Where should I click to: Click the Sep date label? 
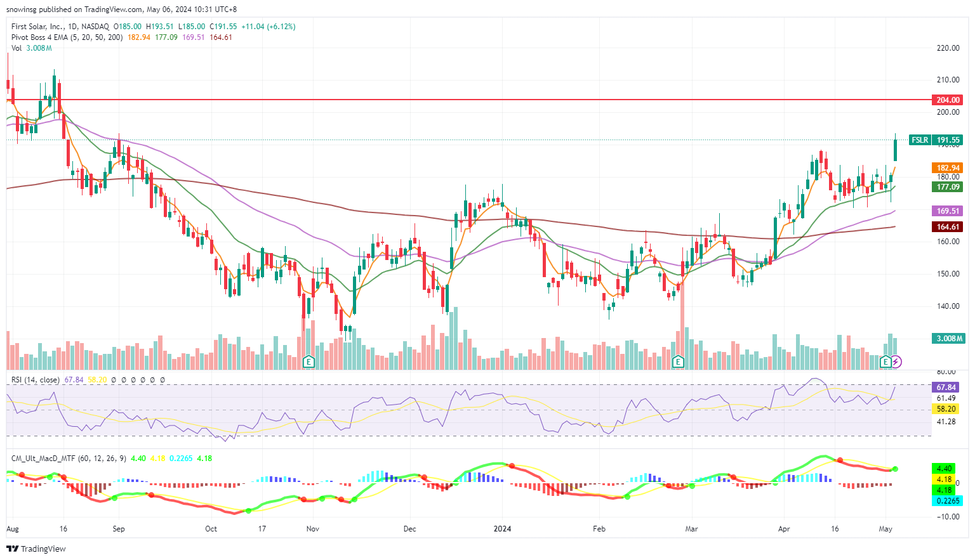point(119,529)
